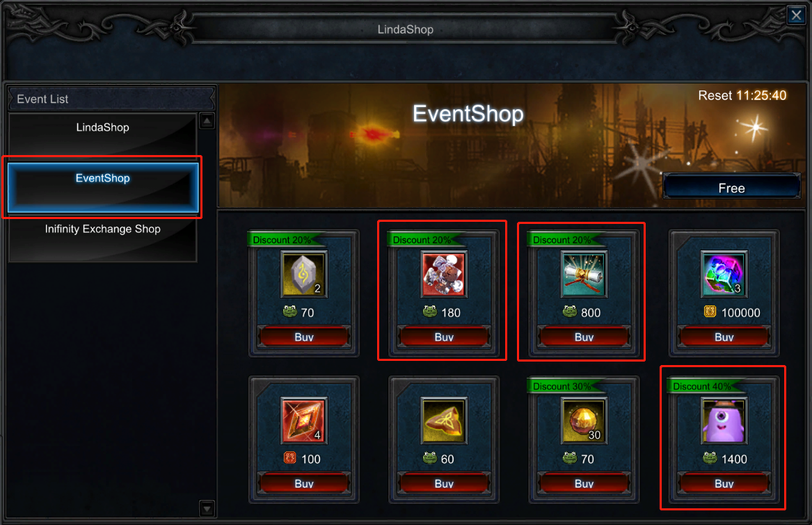Buy the item costing 180
The image size is (812, 525).
[x=444, y=337]
